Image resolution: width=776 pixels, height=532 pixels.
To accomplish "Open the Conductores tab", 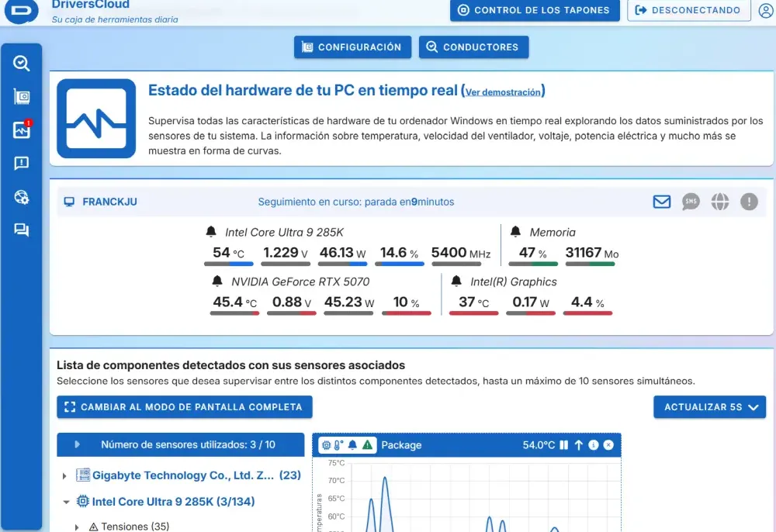I will 473,47.
